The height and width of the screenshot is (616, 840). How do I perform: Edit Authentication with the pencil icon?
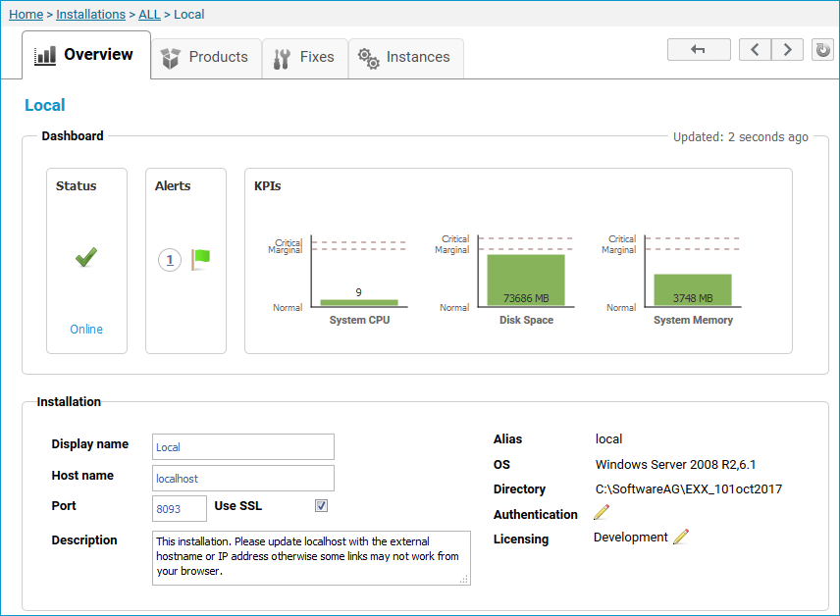click(x=602, y=513)
